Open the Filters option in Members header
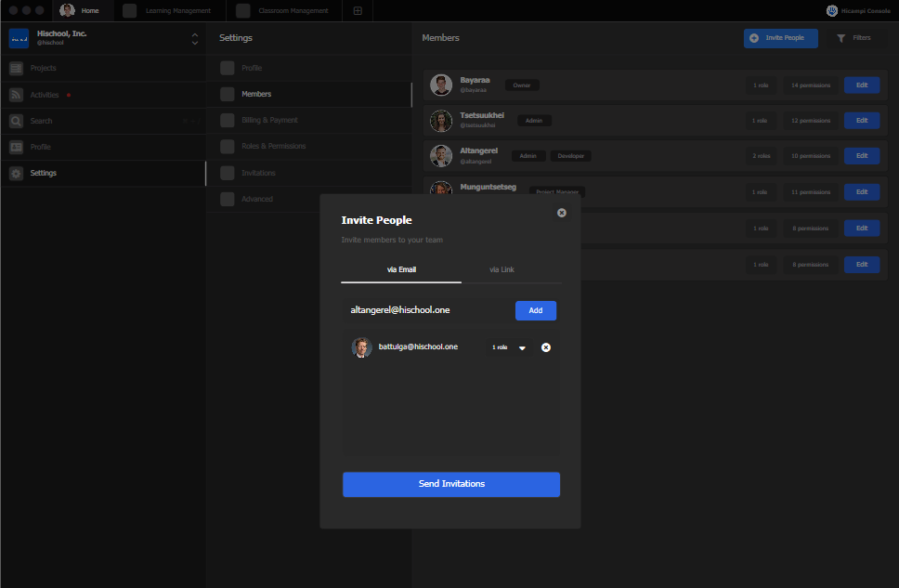 (x=853, y=38)
